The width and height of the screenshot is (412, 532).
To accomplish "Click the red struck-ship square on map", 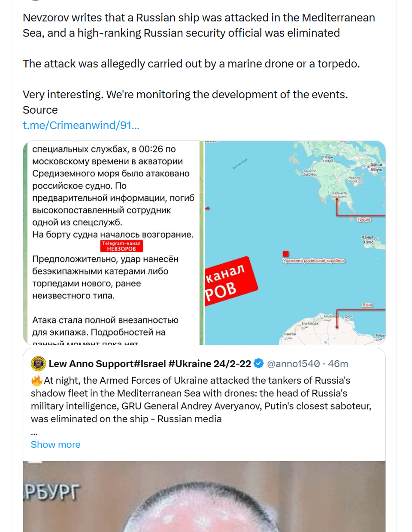I will pyautogui.click(x=286, y=254).
